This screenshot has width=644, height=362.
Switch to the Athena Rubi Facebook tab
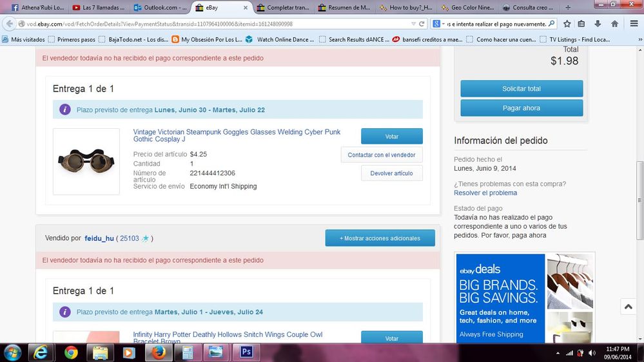coord(38,7)
